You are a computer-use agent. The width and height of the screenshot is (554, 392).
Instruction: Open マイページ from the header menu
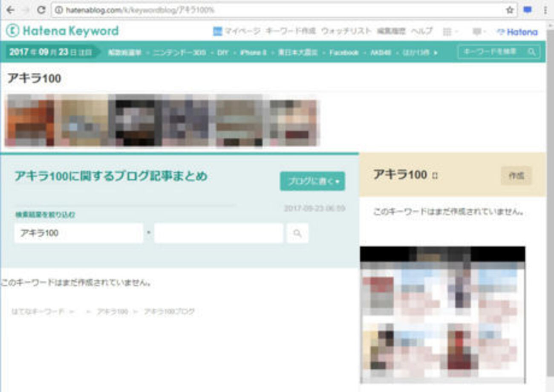pos(237,31)
